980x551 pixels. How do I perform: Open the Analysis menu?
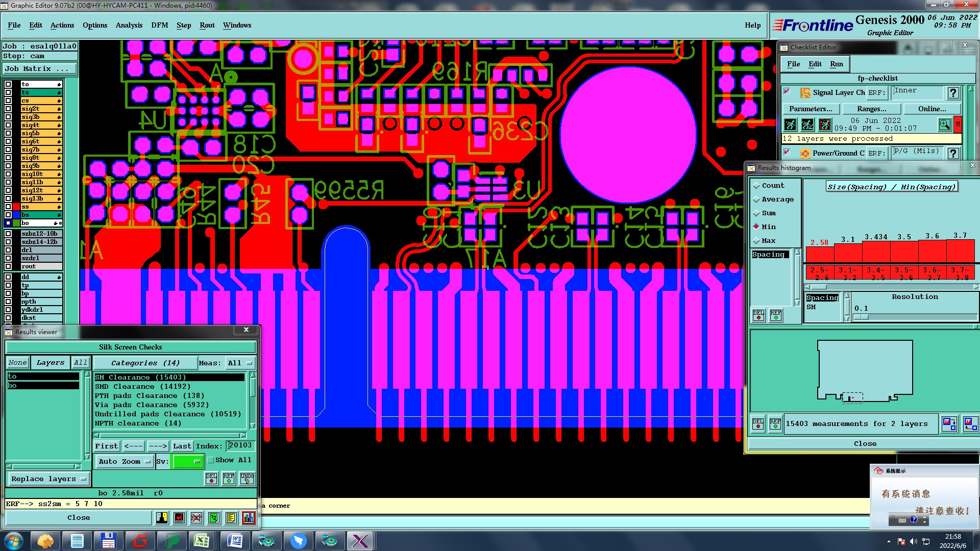tap(129, 25)
